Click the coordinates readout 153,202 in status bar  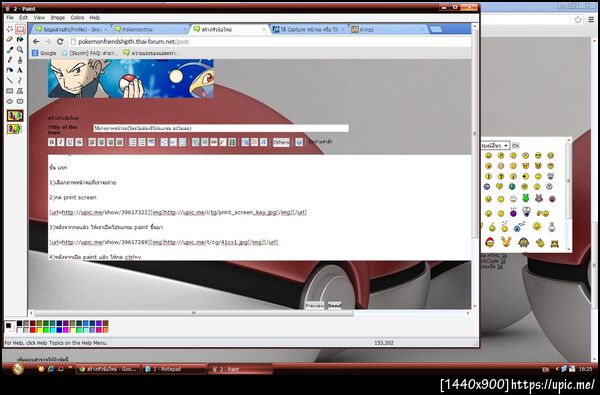coord(384,343)
